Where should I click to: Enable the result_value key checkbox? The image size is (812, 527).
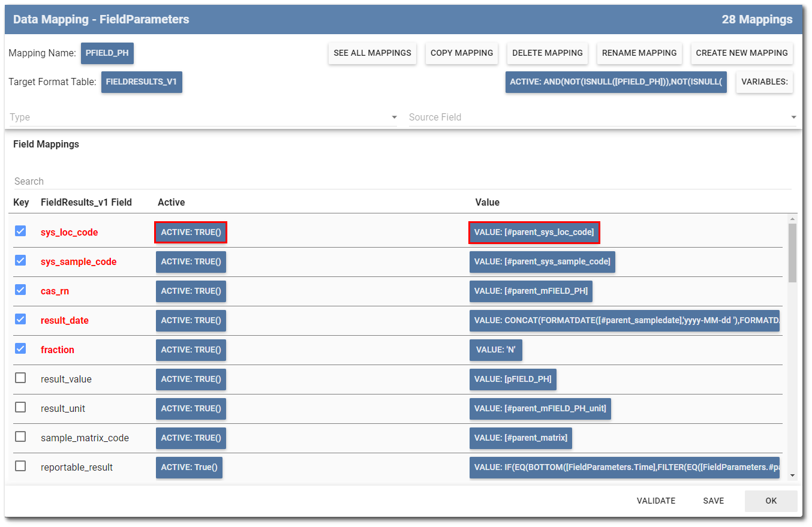(x=20, y=378)
